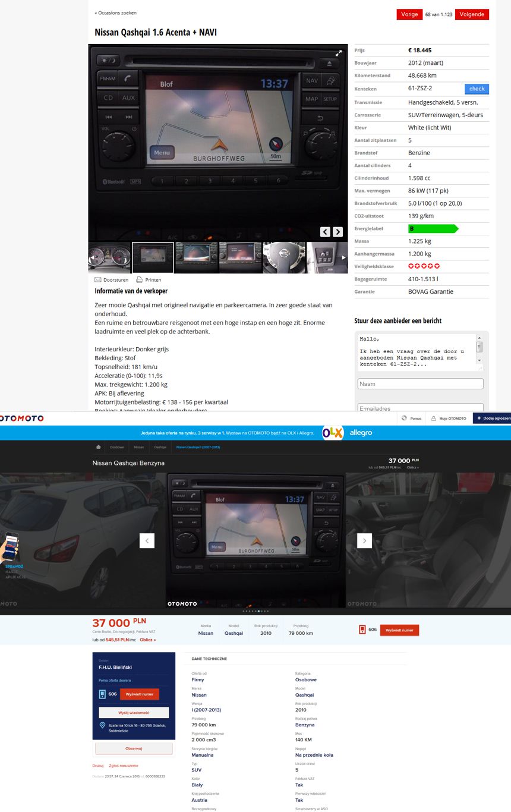Click Benzyna value under Rodzaj paliwa

pyautogui.click(x=305, y=725)
